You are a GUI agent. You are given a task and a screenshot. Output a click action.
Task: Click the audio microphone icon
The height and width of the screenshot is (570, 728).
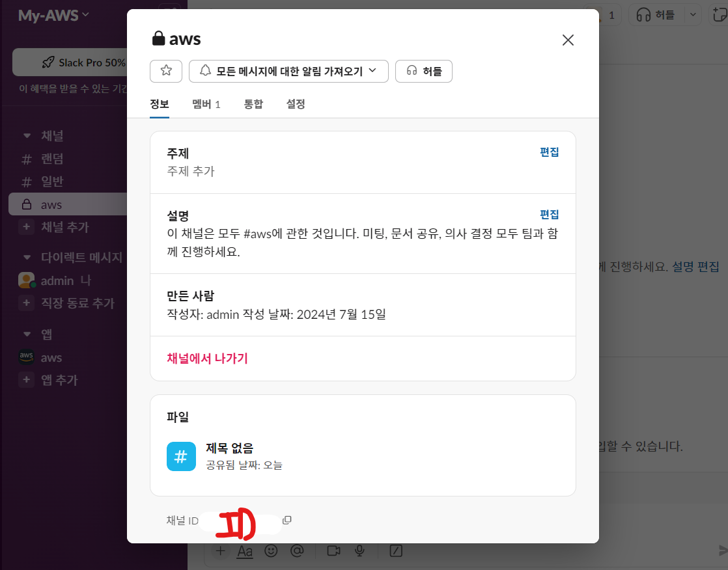(x=359, y=551)
